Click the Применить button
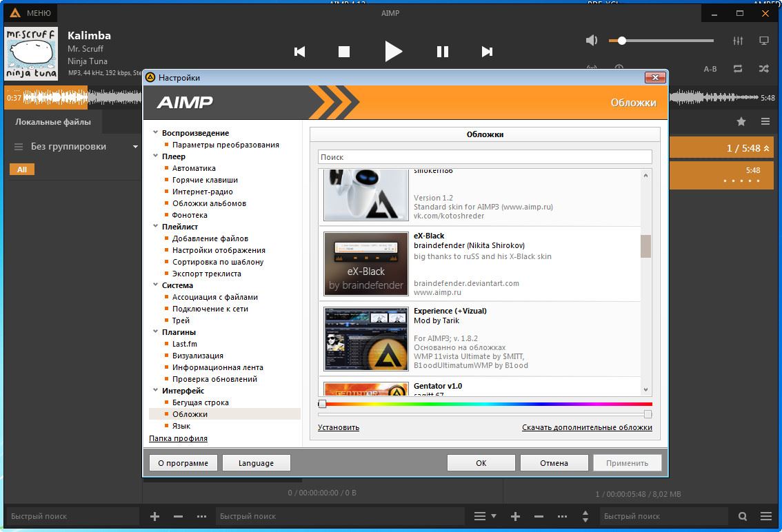782x532 pixels. point(627,462)
